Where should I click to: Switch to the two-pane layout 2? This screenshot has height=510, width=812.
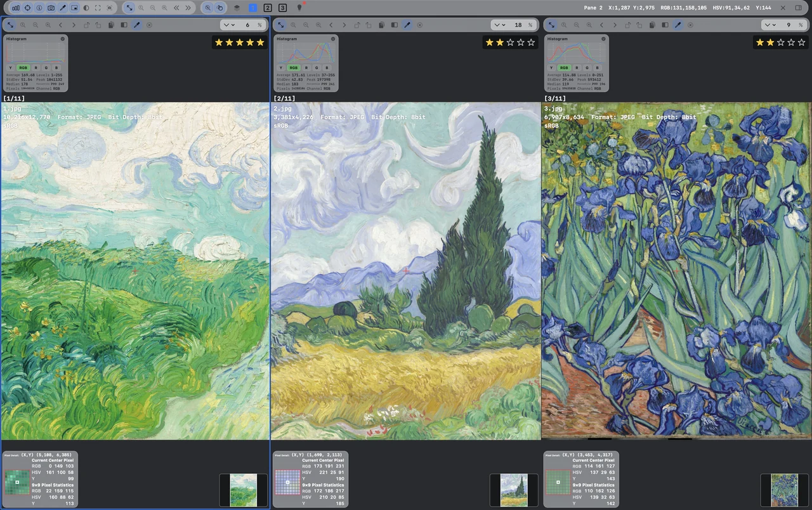[x=268, y=8]
